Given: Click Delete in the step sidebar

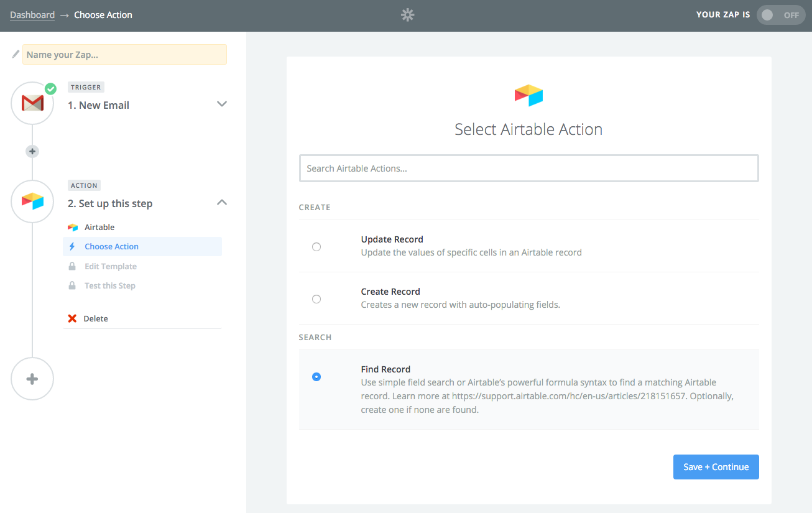Looking at the screenshot, I should click(x=96, y=318).
